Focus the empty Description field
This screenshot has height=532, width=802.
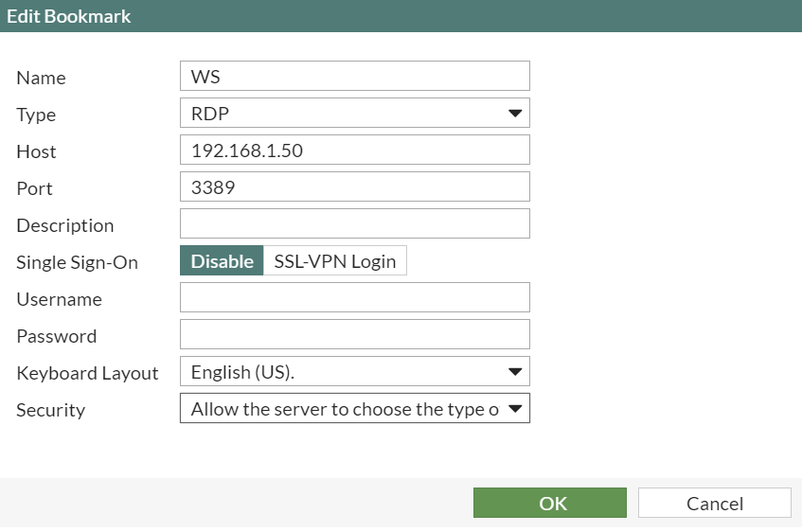coord(354,223)
